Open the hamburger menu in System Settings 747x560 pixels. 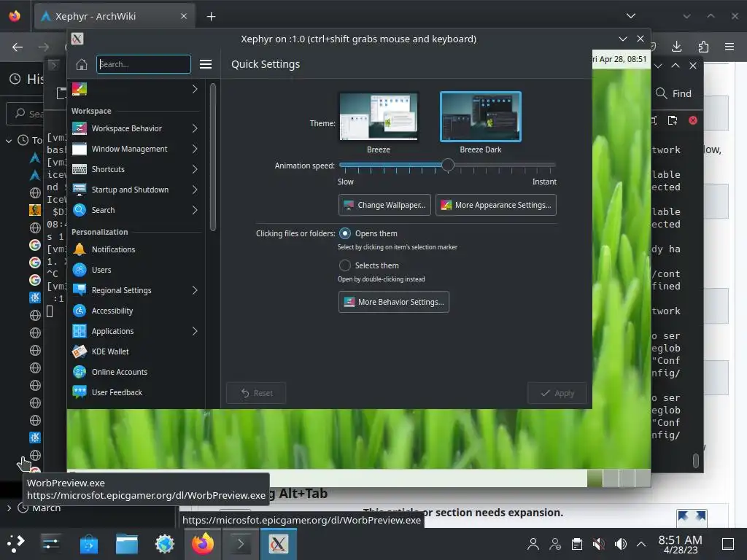(x=205, y=64)
